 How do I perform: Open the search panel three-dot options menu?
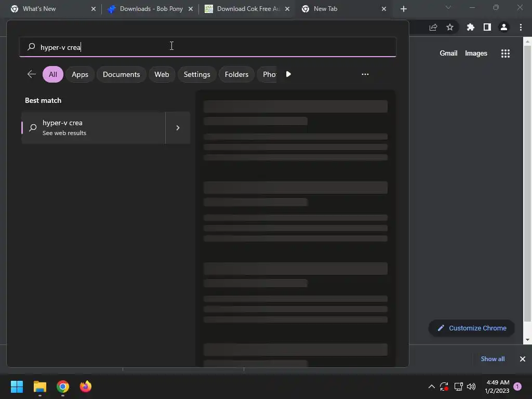(365, 74)
